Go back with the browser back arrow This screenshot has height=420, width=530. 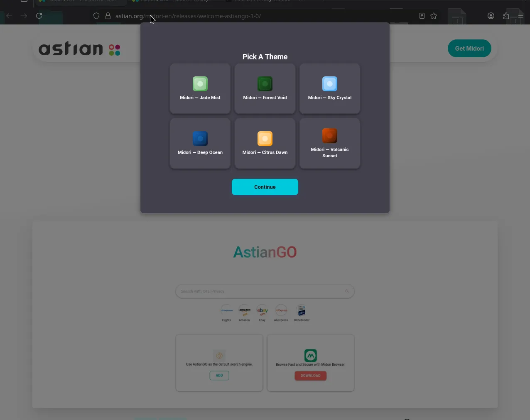click(9, 16)
